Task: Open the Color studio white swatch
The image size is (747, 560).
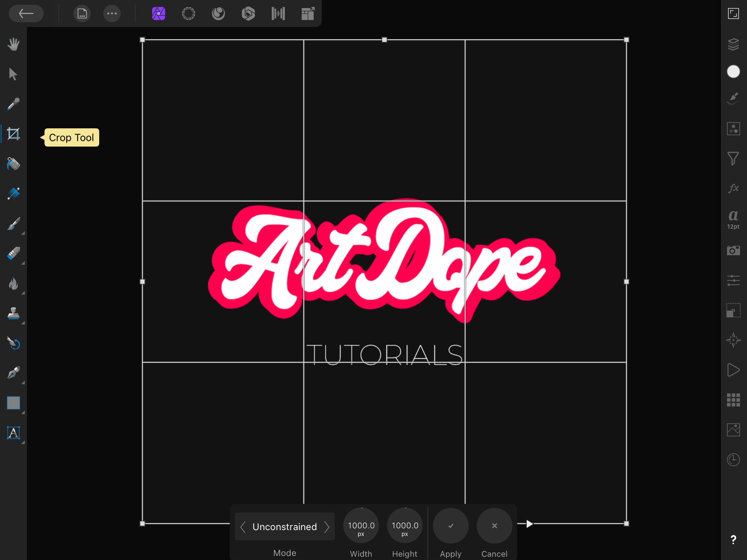Action: coord(734,71)
